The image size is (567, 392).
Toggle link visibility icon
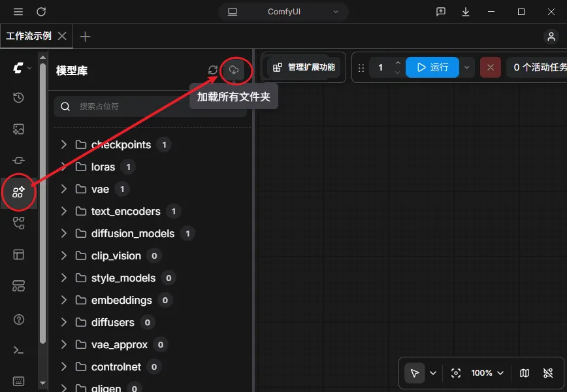[x=548, y=373]
